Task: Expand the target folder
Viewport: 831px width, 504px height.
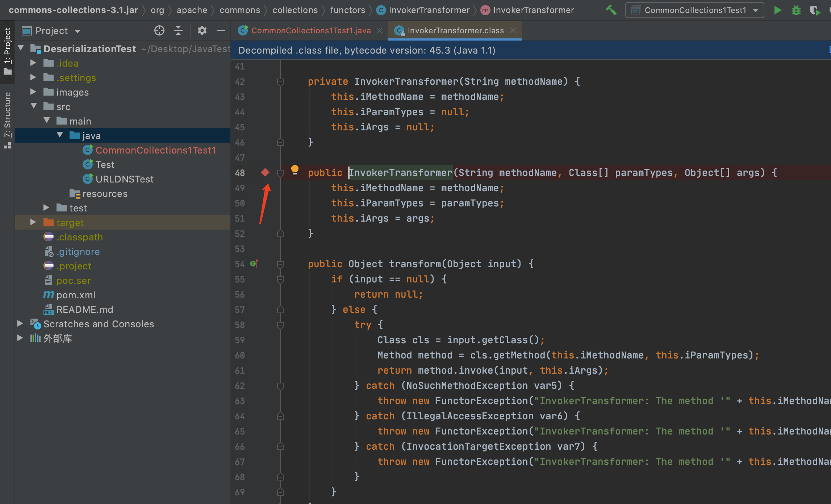Action: click(x=33, y=222)
